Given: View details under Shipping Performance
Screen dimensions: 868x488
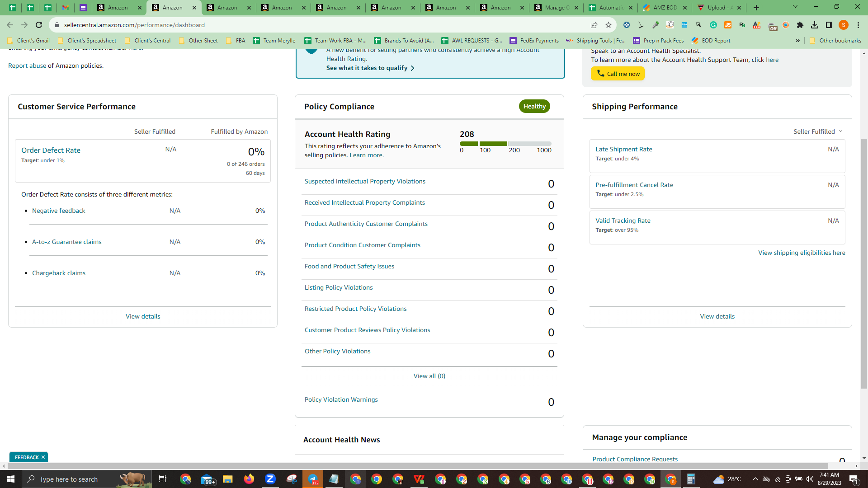Looking at the screenshot, I should click(717, 316).
